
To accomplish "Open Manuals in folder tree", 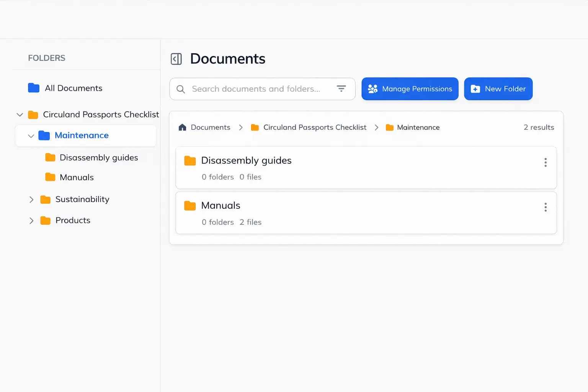I will tap(77, 177).
